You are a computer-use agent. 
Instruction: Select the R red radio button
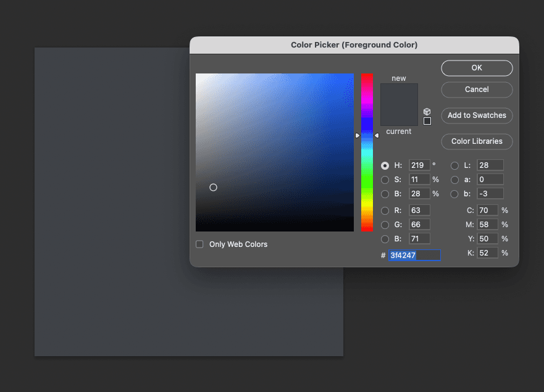coord(385,211)
